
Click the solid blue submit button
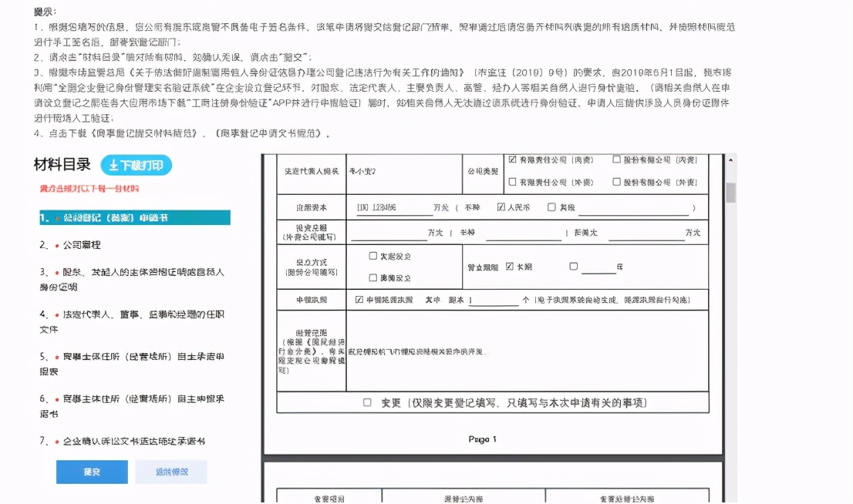coord(92,472)
